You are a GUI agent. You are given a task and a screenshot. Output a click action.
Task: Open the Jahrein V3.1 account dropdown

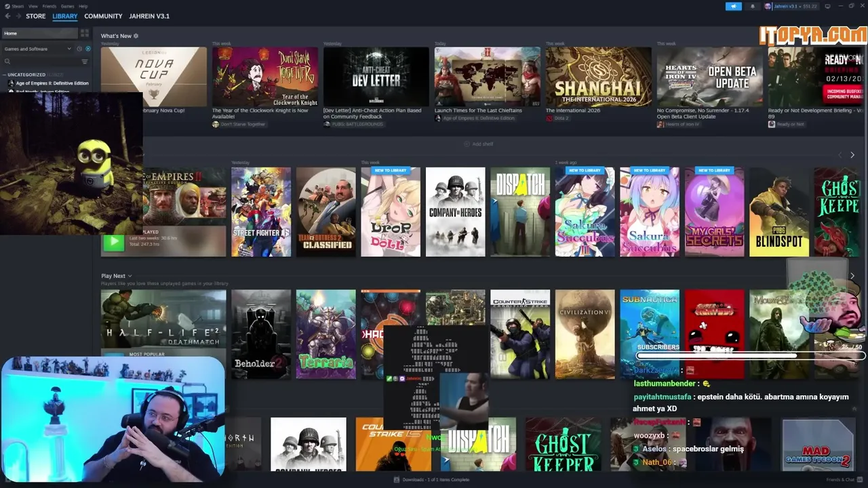coord(791,6)
